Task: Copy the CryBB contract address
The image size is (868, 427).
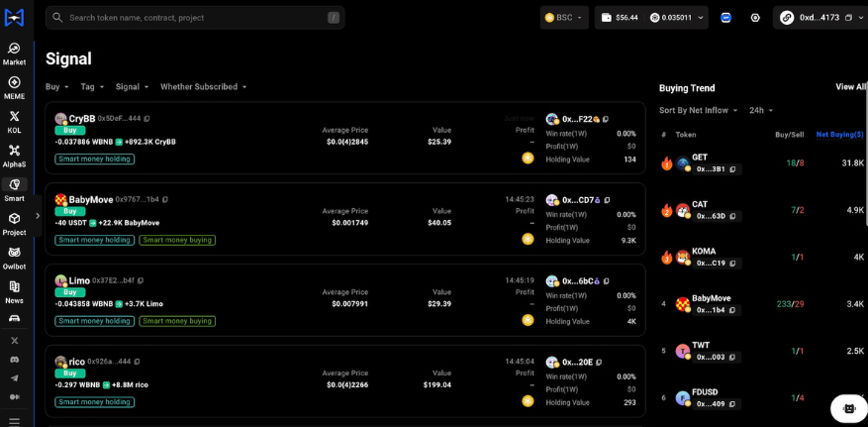Action: coord(147,118)
